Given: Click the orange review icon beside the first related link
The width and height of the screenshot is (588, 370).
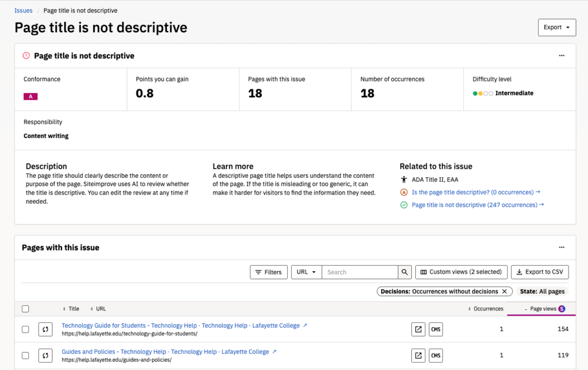Looking at the screenshot, I should point(404,192).
